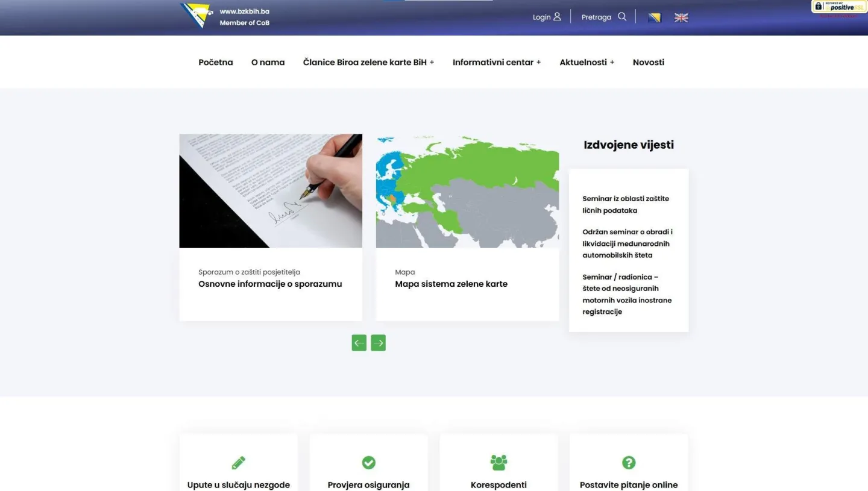Click Sporazum o zaštiti posjetitelja label
The height and width of the screenshot is (491, 868).
(249, 272)
